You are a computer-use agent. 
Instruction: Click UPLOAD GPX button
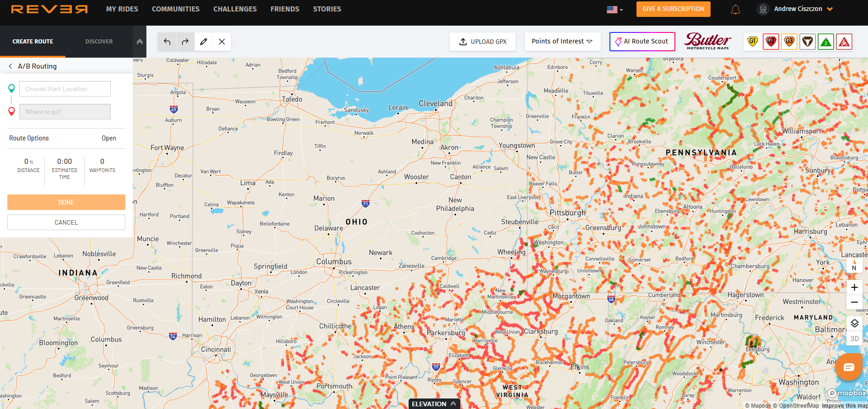pos(483,42)
